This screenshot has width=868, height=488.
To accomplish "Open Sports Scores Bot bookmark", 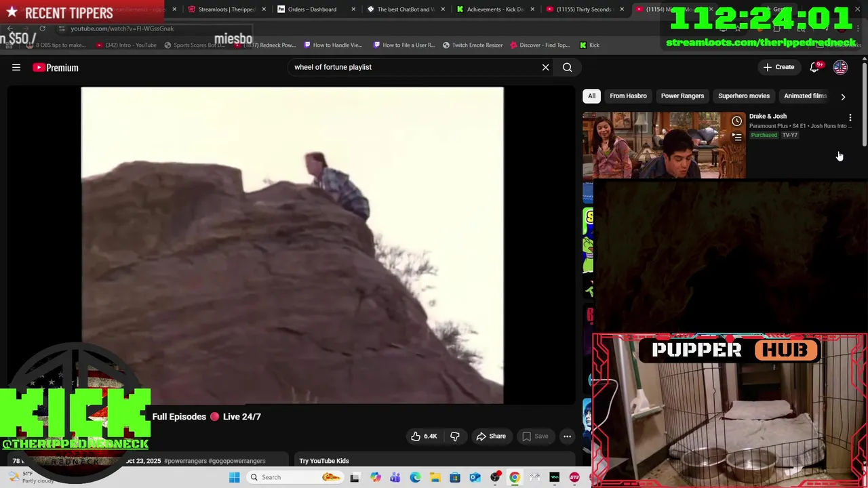I will (194, 45).
